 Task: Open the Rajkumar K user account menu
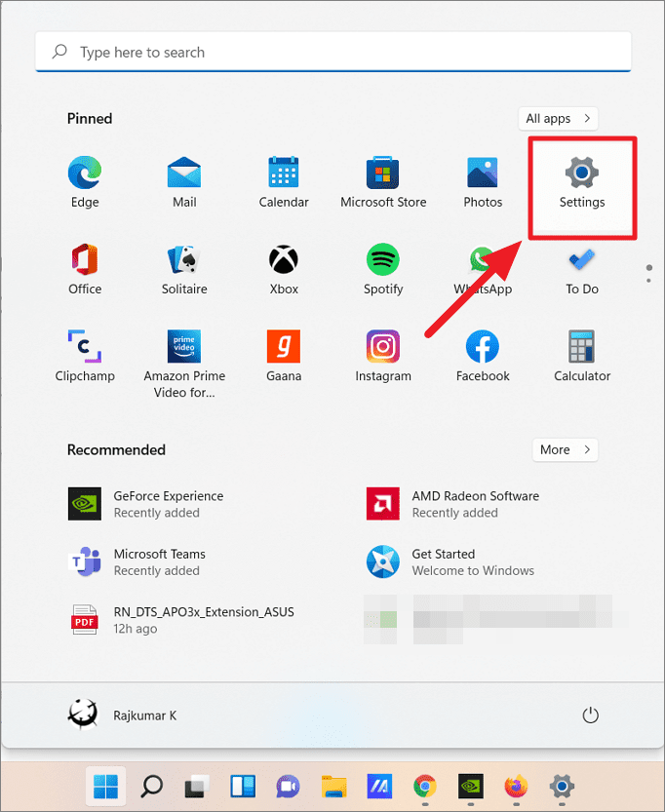point(122,715)
